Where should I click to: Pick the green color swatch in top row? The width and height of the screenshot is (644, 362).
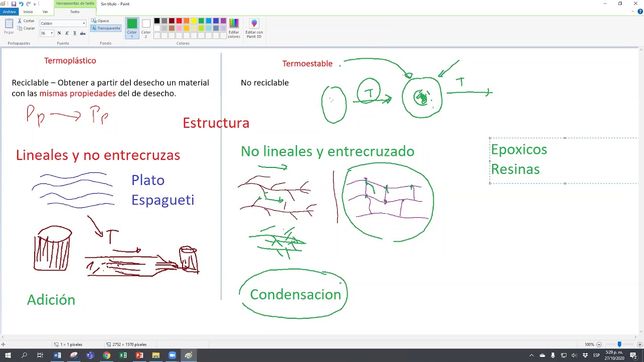(x=201, y=21)
